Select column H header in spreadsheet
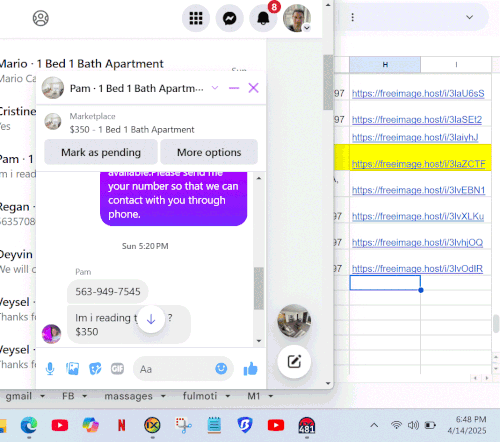This screenshot has height=442, width=500. [x=385, y=64]
